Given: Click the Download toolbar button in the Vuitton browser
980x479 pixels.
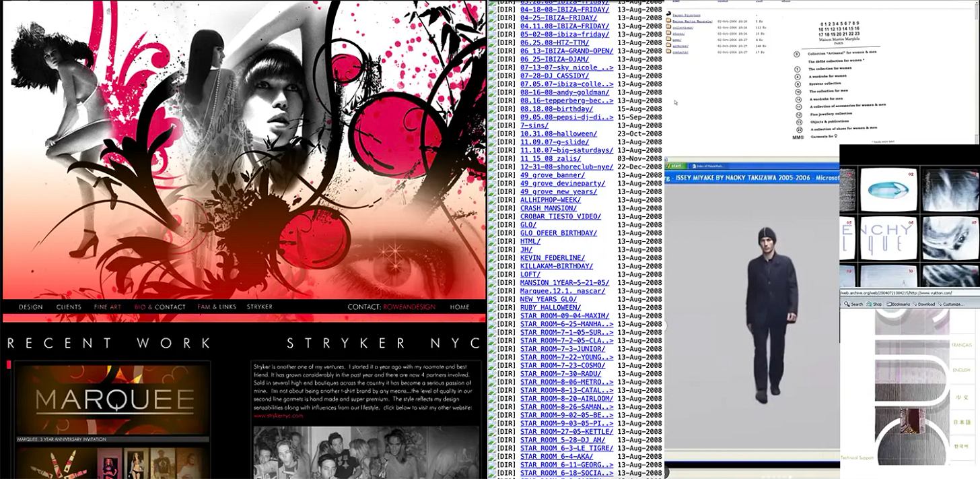Looking at the screenshot, I should coord(924,305).
